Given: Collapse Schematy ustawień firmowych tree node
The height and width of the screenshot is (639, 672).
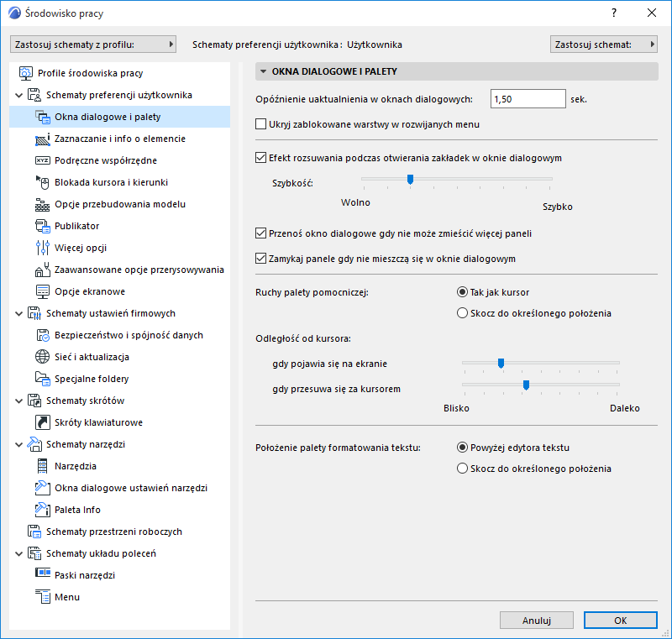Looking at the screenshot, I should pos(18,314).
